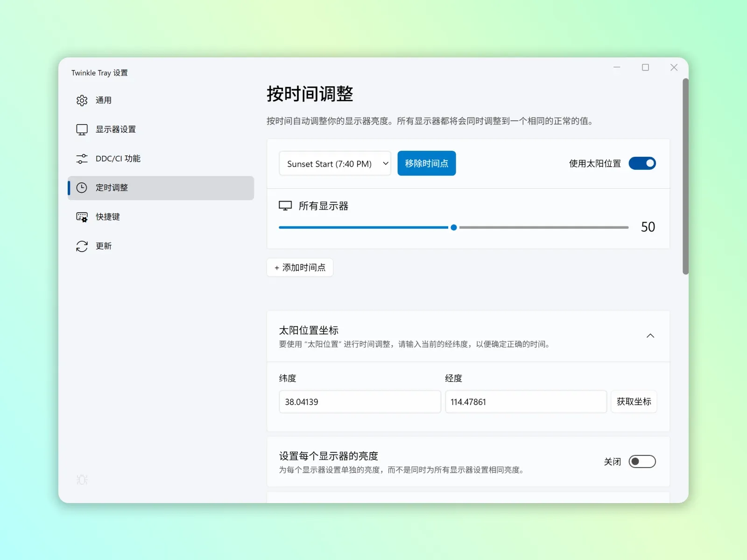Click the monitor icon next to 所有显示器
Screen dimensions: 747x560
pos(285,206)
